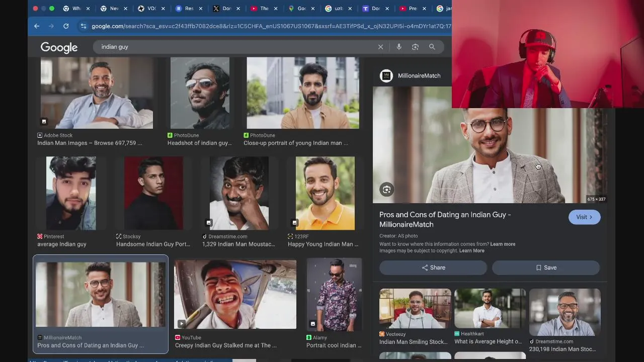Viewport: 644px width, 362px height.
Task: Click the MillionaireMatch logo in preview panel
Action: (386, 75)
